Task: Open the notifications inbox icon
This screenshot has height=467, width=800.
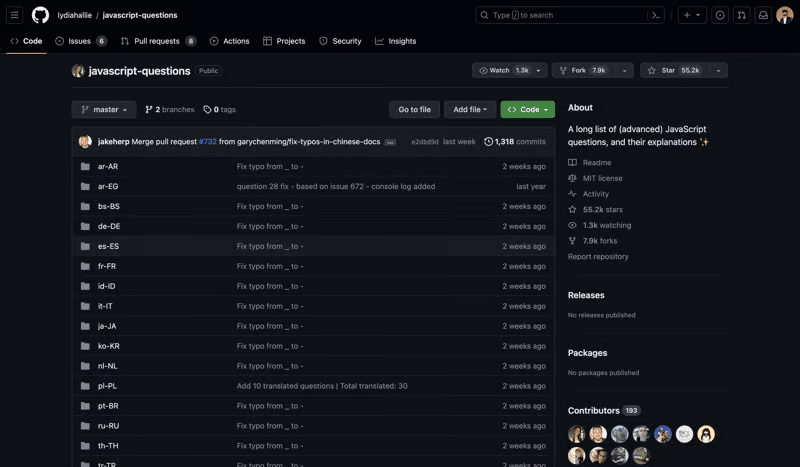Action: coord(763,15)
